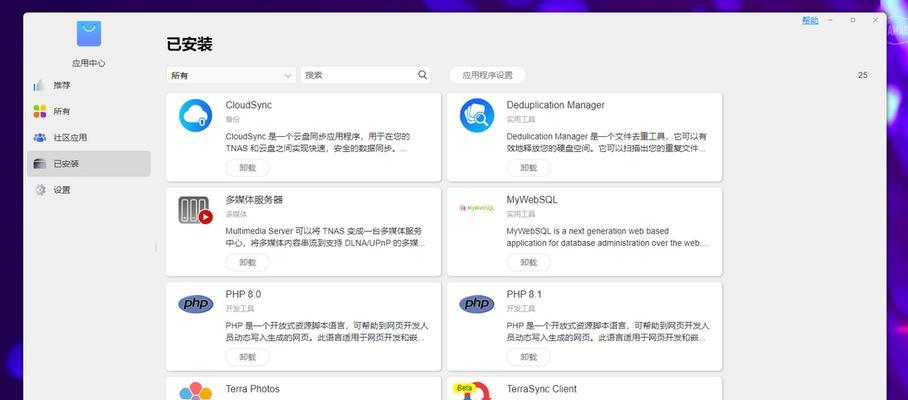Uninstall PHP 8.0 via 卸载 button
Screen dimensions: 908x400
coord(247,357)
